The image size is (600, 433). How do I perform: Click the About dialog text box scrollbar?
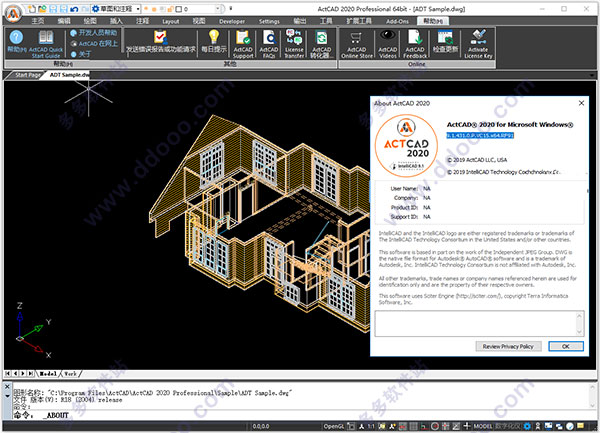[x=579, y=324]
